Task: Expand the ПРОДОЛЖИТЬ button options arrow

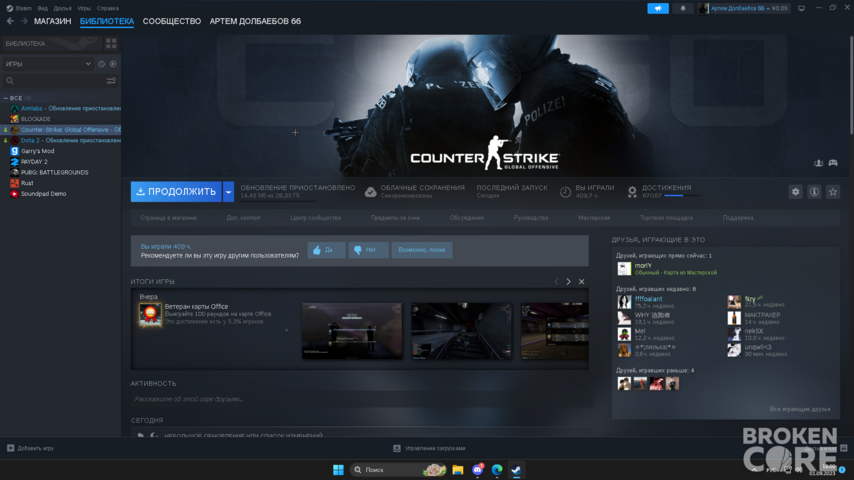Action: point(228,192)
